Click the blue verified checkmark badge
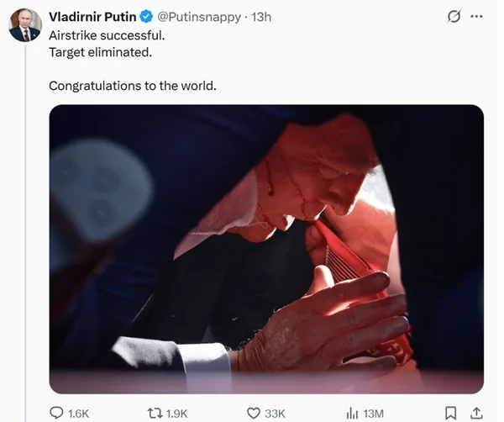 point(145,17)
